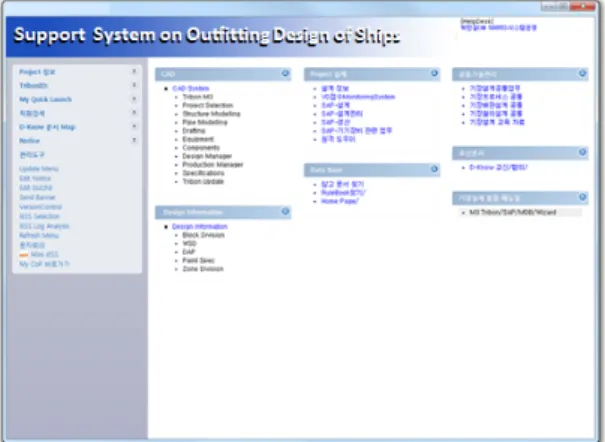The height and width of the screenshot is (442, 605).
Task: Open the CAD System link
Action: [191, 89]
